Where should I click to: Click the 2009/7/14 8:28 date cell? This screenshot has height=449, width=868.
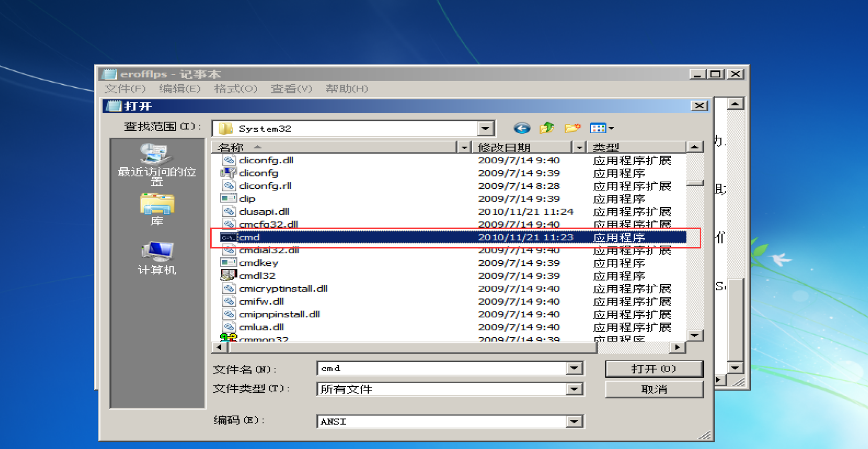(x=519, y=186)
